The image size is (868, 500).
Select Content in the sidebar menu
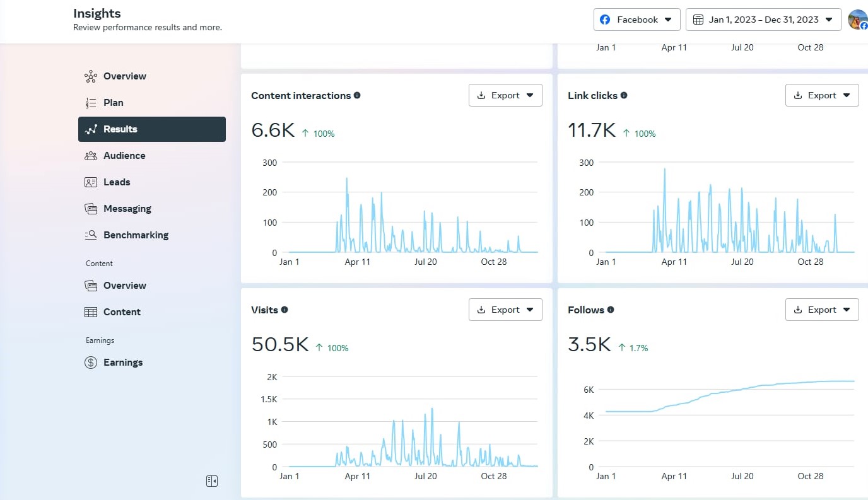click(122, 312)
